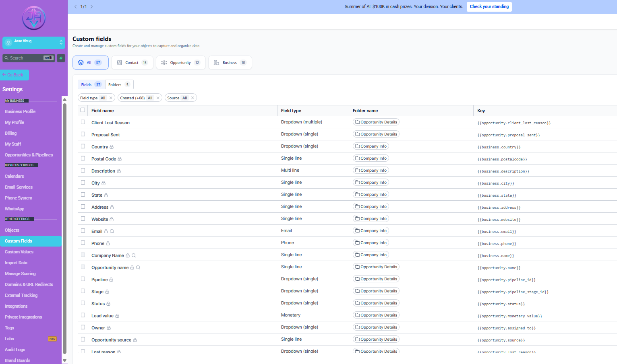
Task: Click the sidebar vertical scrollbar thumb
Action: tap(64, 229)
